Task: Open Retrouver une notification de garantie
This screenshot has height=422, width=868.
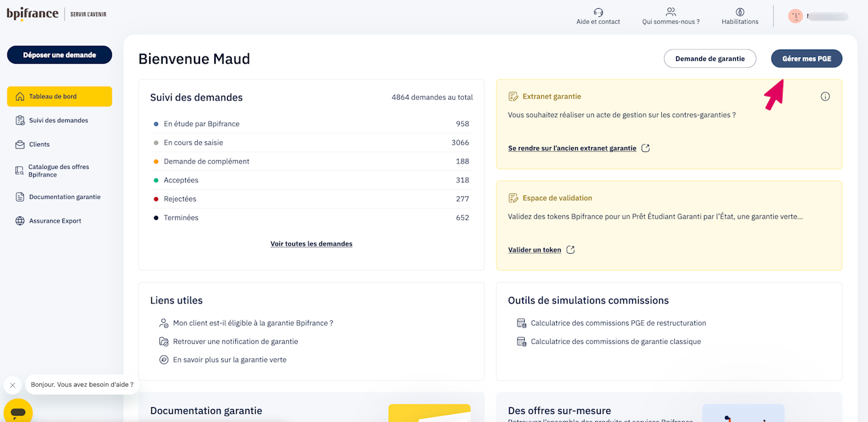Action: [235, 342]
